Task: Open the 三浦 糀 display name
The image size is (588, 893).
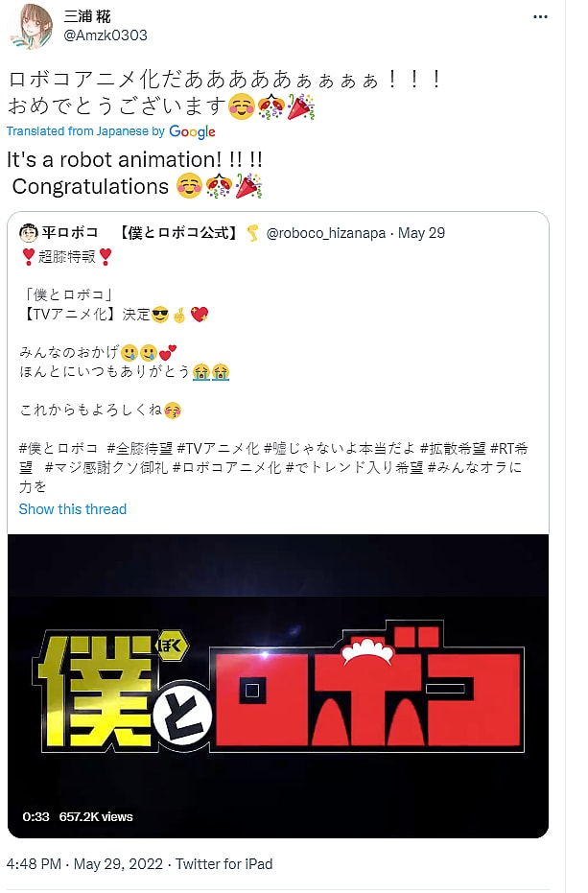Action: click(x=86, y=16)
